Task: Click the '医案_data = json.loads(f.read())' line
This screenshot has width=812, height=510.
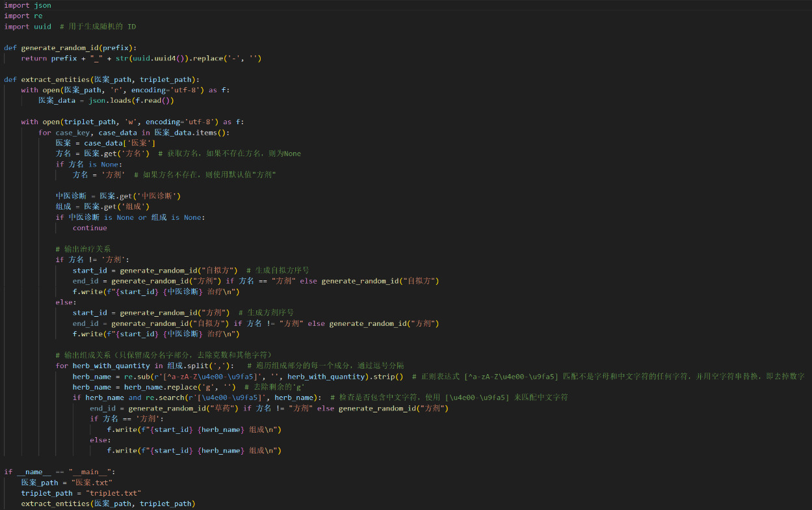Action: pos(106,101)
